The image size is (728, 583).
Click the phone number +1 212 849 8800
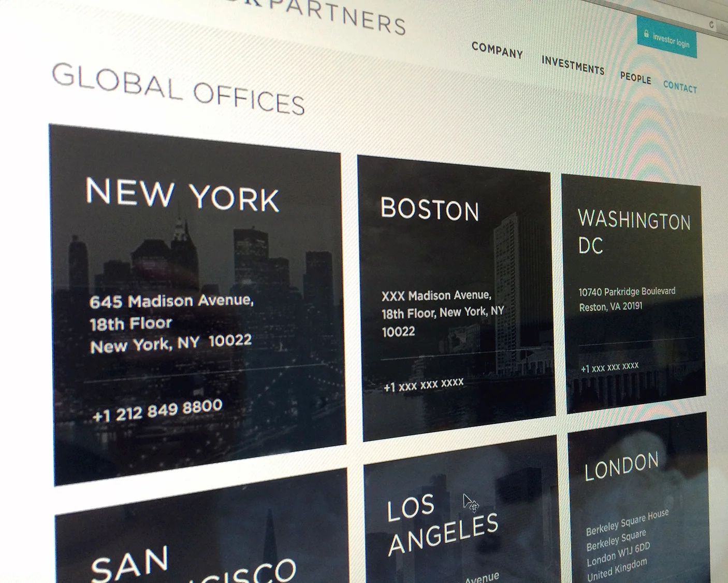point(157,410)
